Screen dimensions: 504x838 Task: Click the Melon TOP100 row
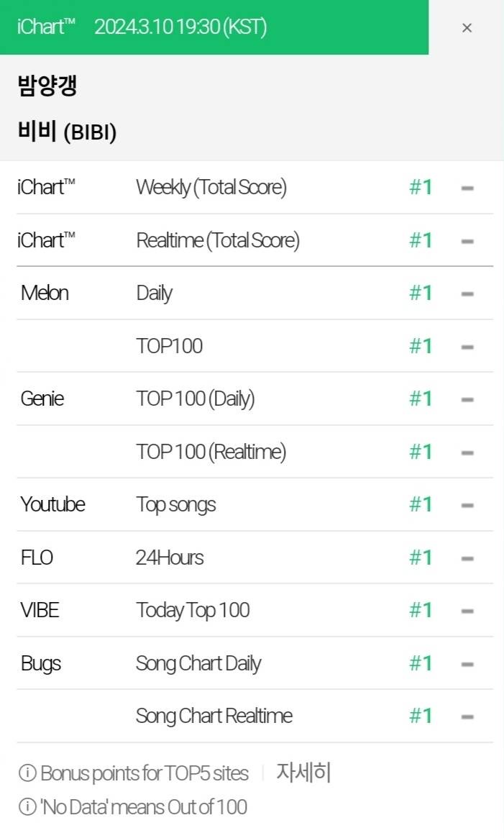255,346
